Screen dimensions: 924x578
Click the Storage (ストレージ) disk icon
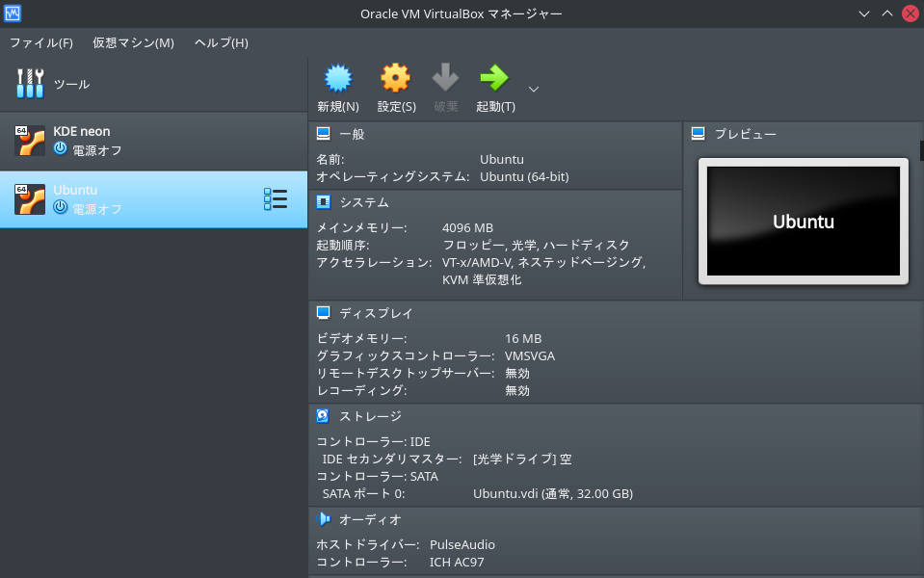[x=323, y=416]
